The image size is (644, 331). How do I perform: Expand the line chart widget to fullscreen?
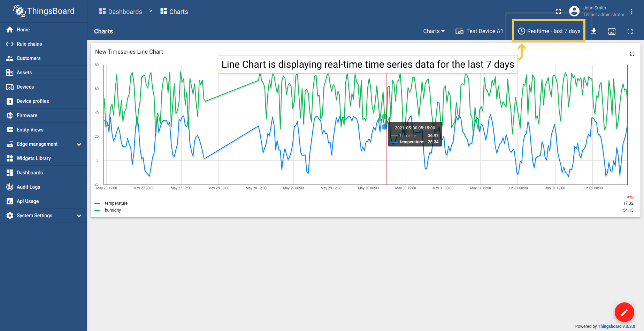(x=632, y=54)
